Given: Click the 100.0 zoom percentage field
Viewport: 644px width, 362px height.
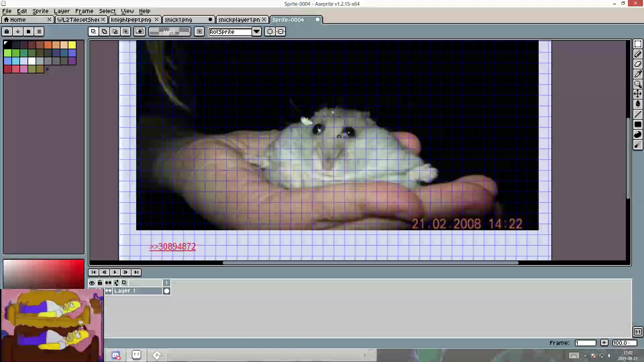Looking at the screenshot, I should (x=624, y=343).
